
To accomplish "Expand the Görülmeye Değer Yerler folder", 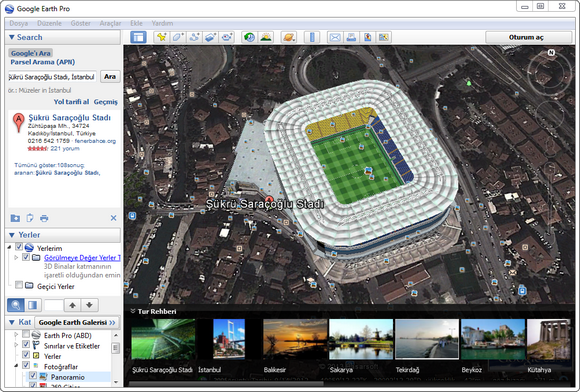I will [16, 257].
